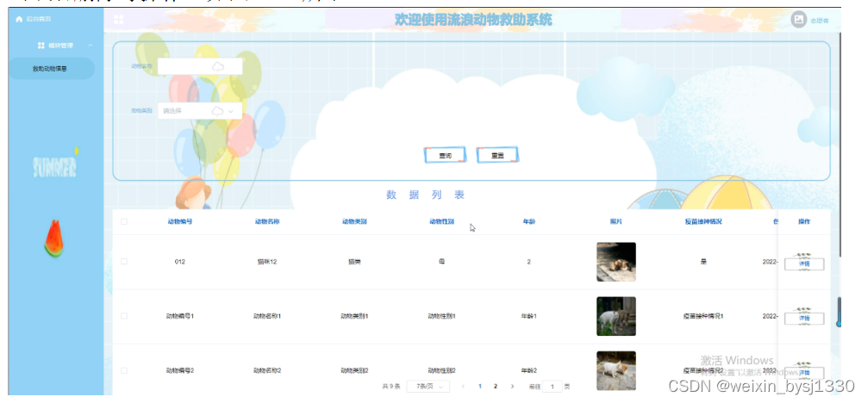Open 详情 for 动物编号1 row
The image size is (868, 403).
(x=804, y=319)
